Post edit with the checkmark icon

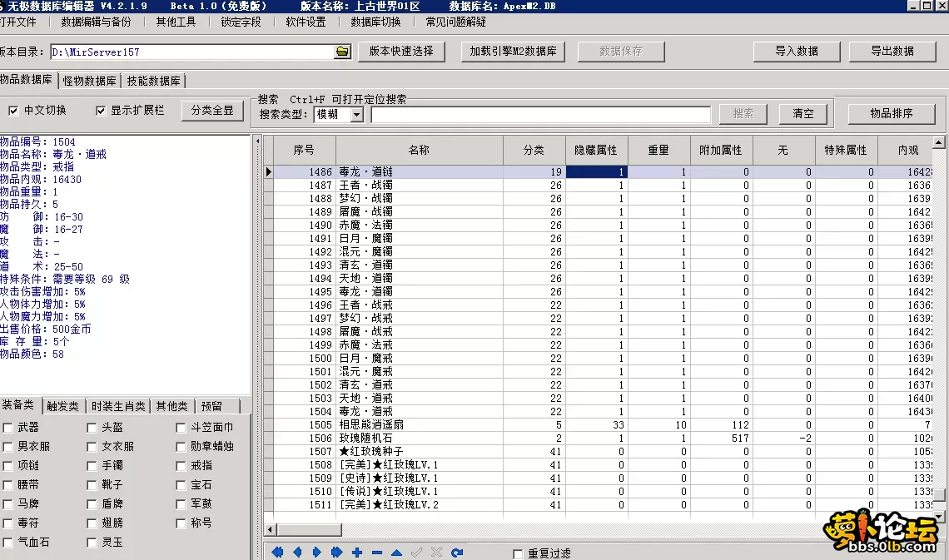click(x=416, y=553)
